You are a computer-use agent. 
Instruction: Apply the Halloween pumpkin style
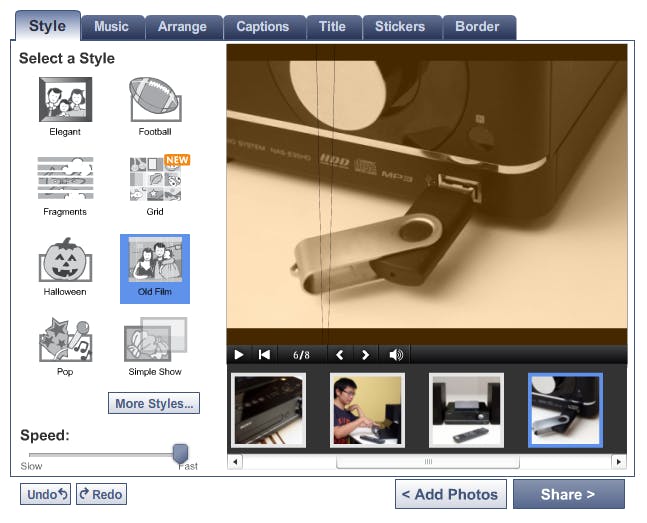click(65, 260)
